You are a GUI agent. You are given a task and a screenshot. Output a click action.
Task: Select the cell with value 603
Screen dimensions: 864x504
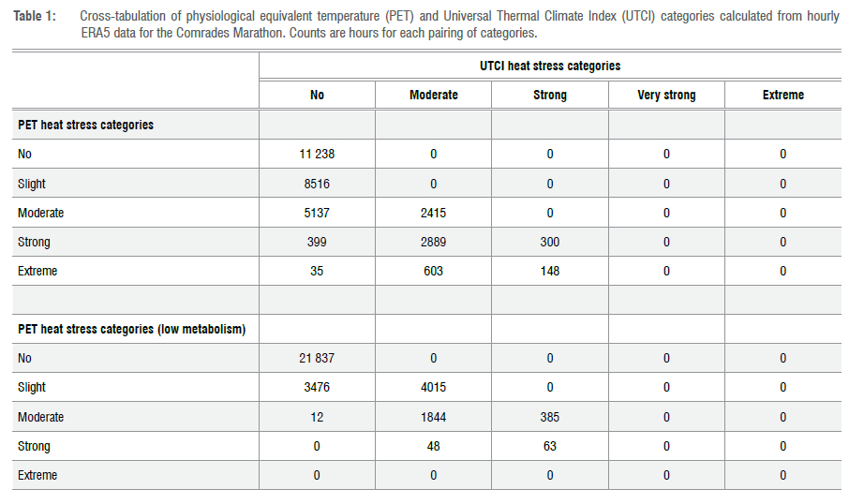[433, 271]
